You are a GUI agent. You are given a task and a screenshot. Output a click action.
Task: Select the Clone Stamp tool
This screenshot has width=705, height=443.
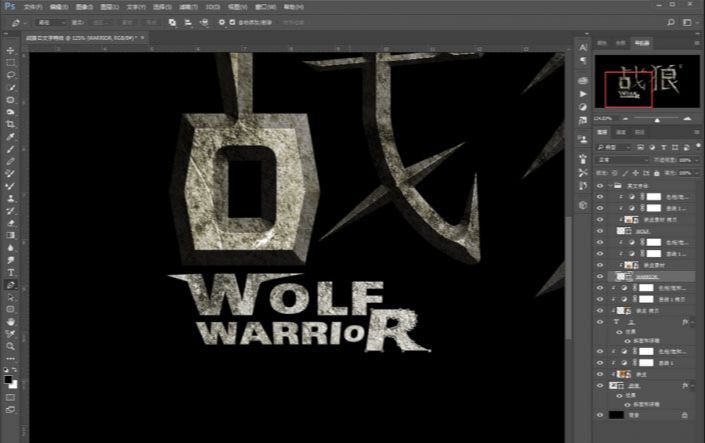click(10, 198)
